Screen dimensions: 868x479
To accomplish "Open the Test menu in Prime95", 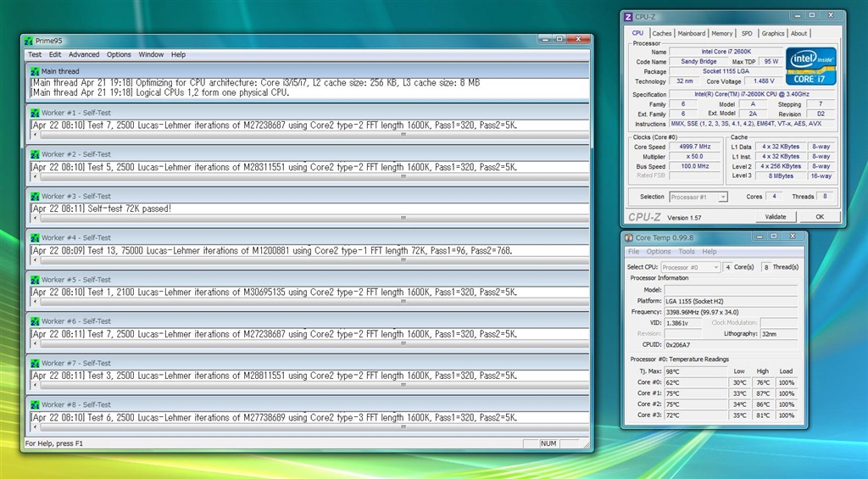I will (x=35, y=55).
